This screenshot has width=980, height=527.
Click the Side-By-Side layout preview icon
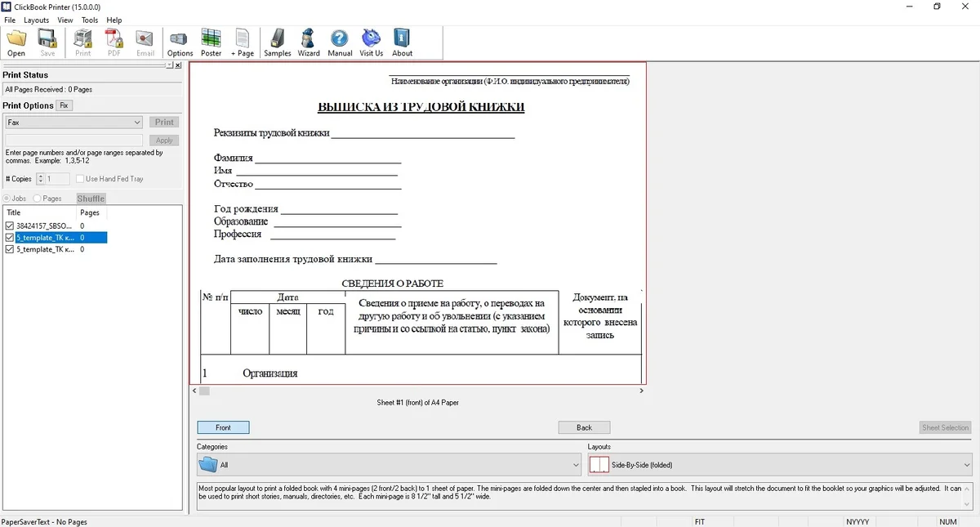(x=599, y=465)
